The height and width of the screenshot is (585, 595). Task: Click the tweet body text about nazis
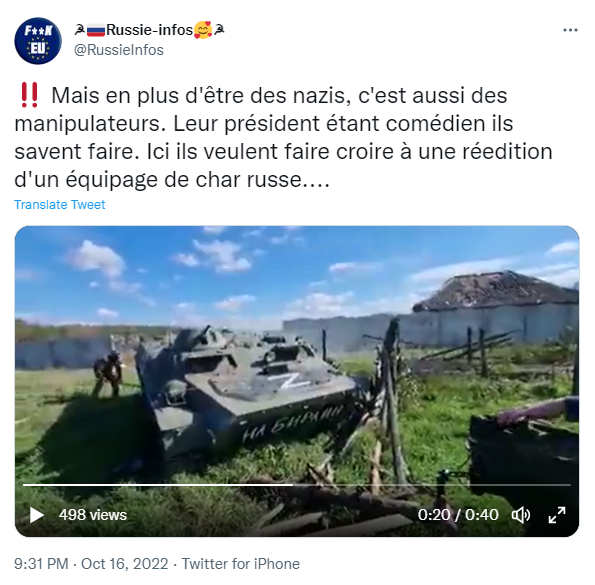283,137
